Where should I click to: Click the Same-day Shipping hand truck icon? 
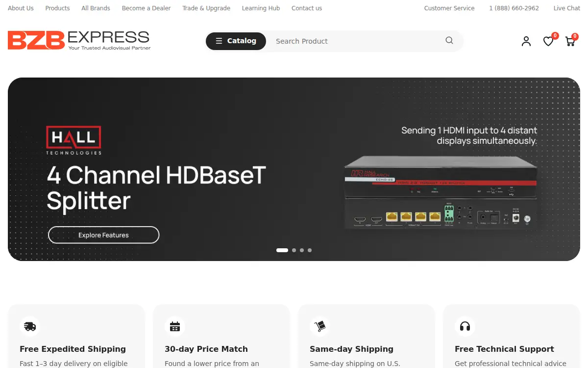click(320, 326)
